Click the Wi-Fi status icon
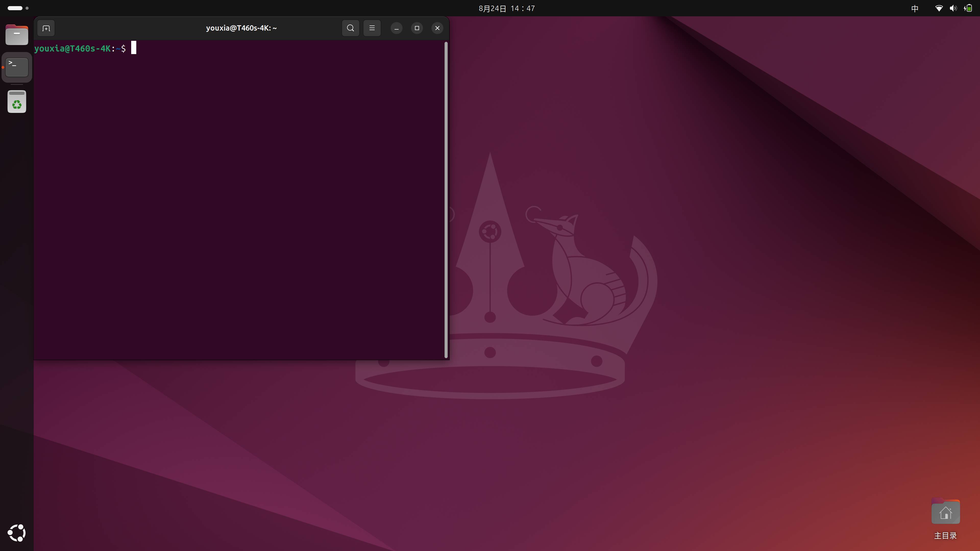The height and width of the screenshot is (551, 980). (939, 8)
